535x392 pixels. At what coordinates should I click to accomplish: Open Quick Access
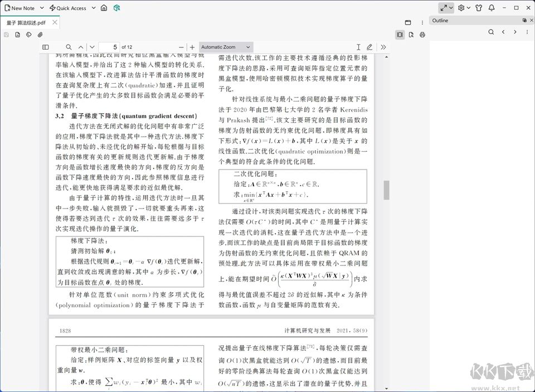[68, 8]
